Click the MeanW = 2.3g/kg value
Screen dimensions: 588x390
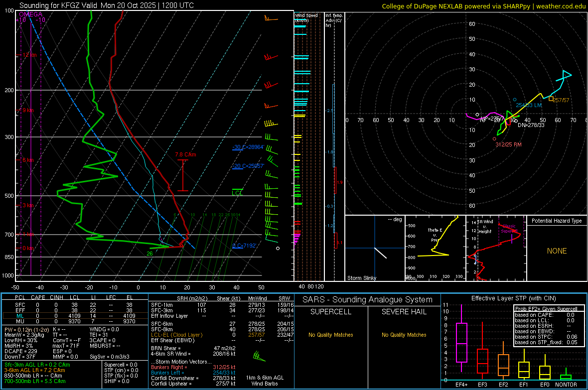tap(24, 335)
